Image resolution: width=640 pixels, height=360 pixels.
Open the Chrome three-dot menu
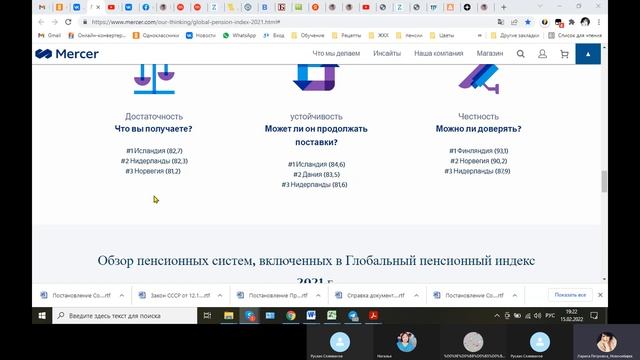click(x=599, y=22)
